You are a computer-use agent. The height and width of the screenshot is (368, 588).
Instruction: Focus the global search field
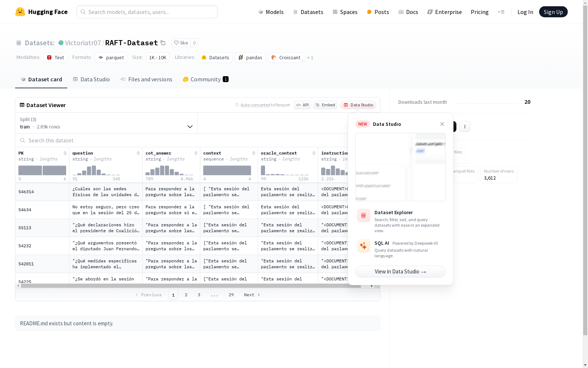click(x=147, y=12)
